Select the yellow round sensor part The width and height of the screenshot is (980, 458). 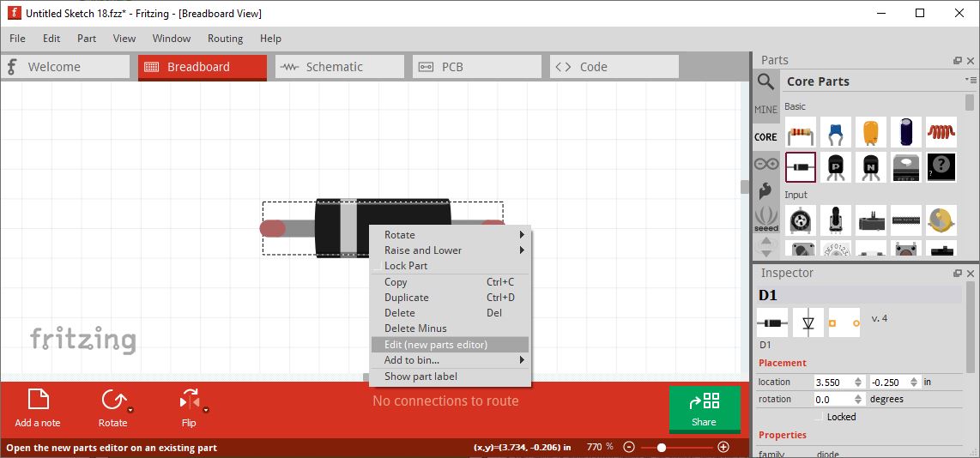pos(941,220)
